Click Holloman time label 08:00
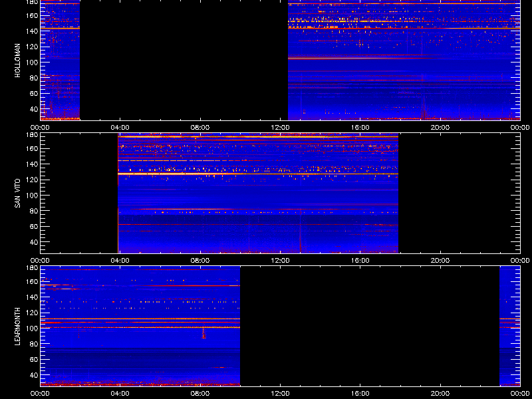532x399 pixels. coord(200,128)
